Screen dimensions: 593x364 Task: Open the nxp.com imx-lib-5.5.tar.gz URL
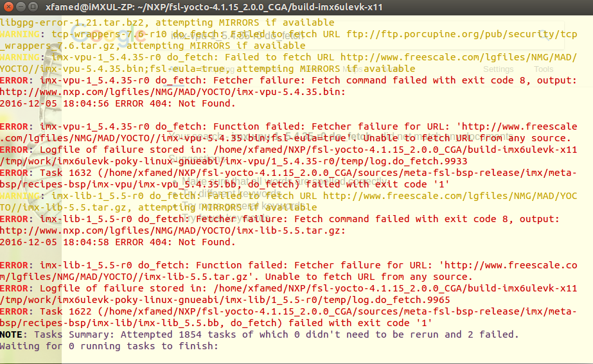(x=172, y=230)
